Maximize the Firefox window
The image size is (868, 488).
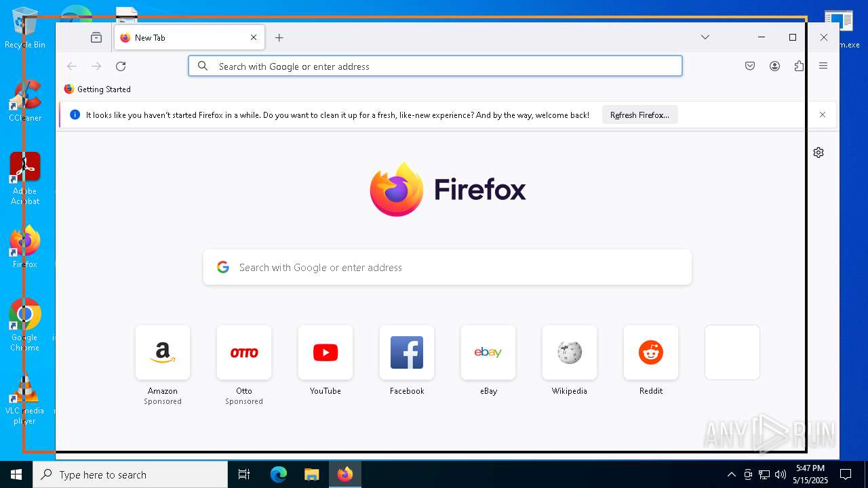pyautogui.click(x=793, y=37)
